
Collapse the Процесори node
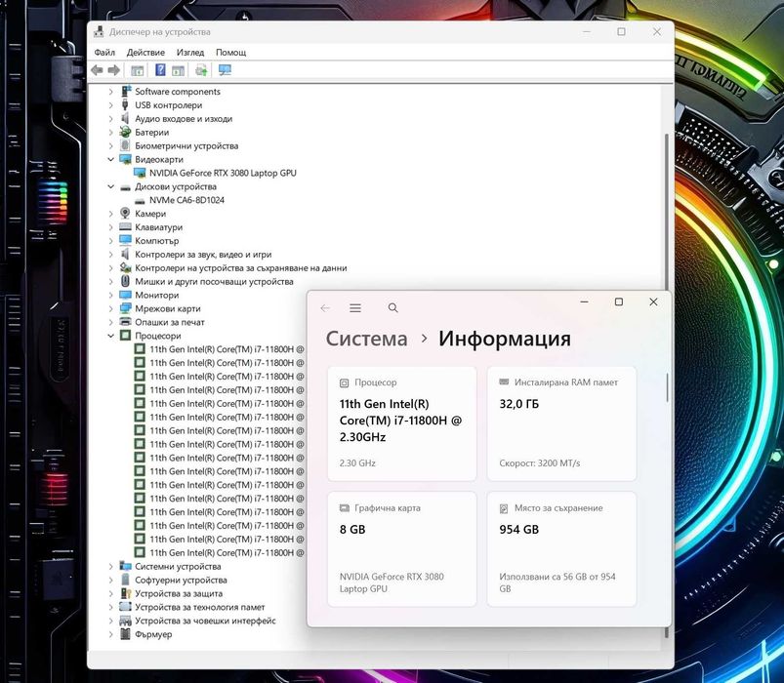[x=111, y=336]
